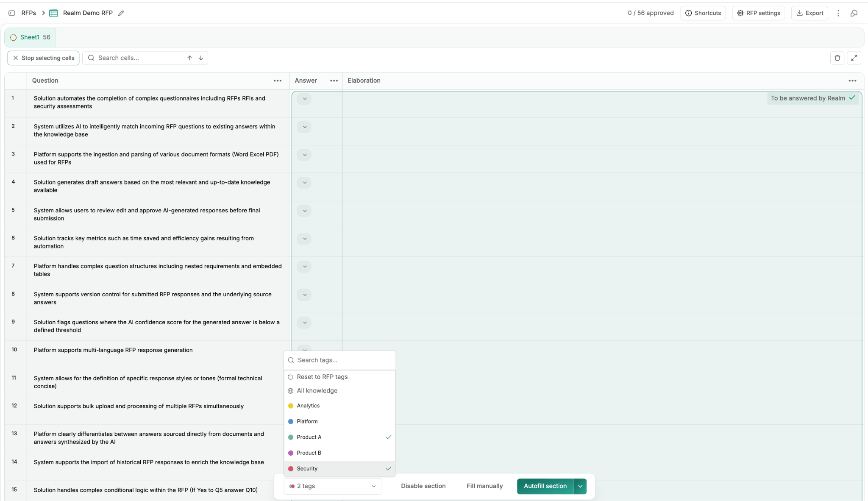Viewport: 868px width, 501px height.
Task: Select All knowledge option
Action: pos(339,391)
